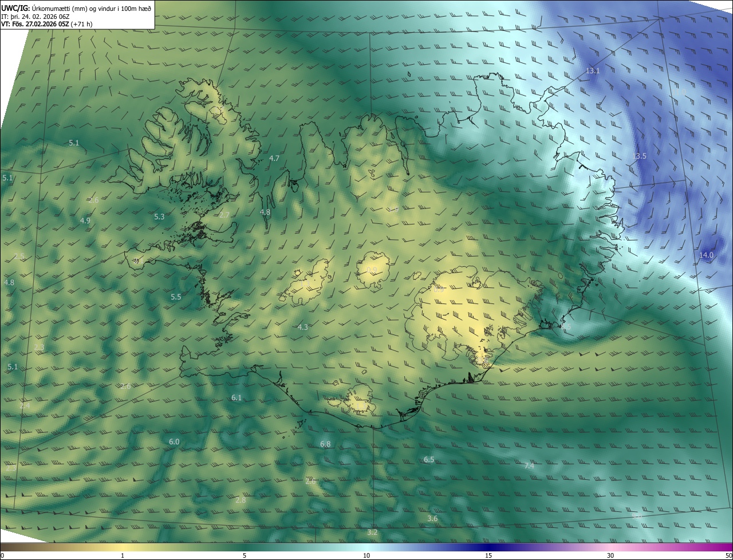This screenshot has width=733, height=560.
Task: Click the title line "UWC/IG: Úrkomumætti (mm) og vindur í 100m hæð"
Action: 76,9
